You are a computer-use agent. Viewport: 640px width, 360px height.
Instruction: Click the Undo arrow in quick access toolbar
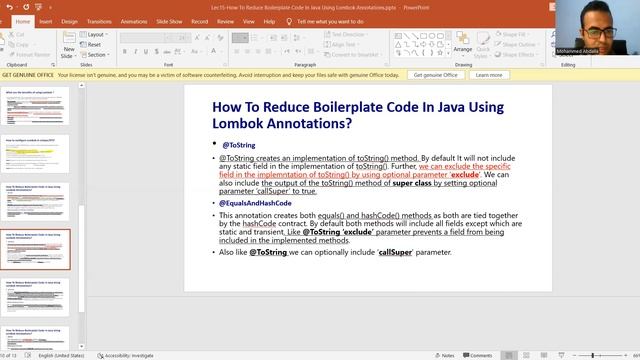(x=9, y=7)
